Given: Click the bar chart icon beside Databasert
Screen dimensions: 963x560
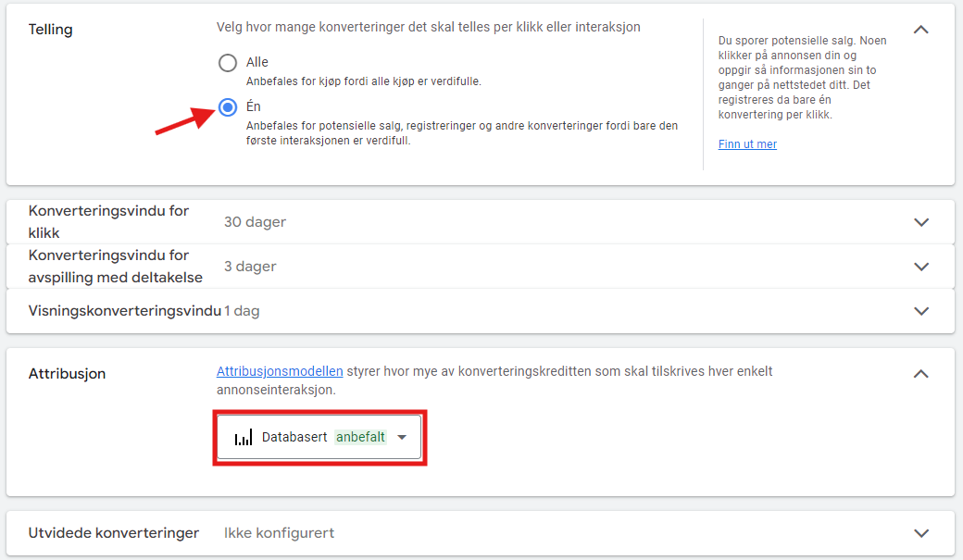Looking at the screenshot, I should (x=244, y=438).
